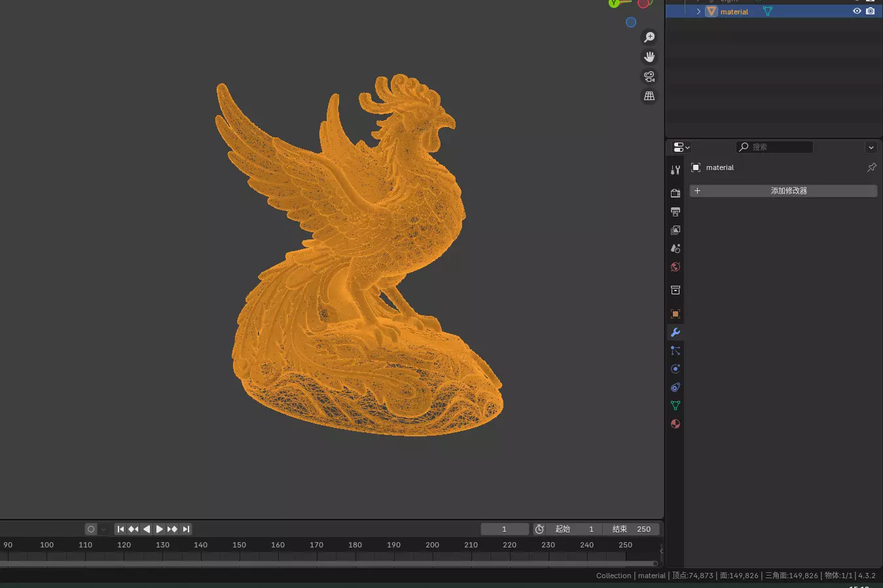Click the 结束 end frame field
The height and width of the screenshot is (588, 883).
[631, 529]
